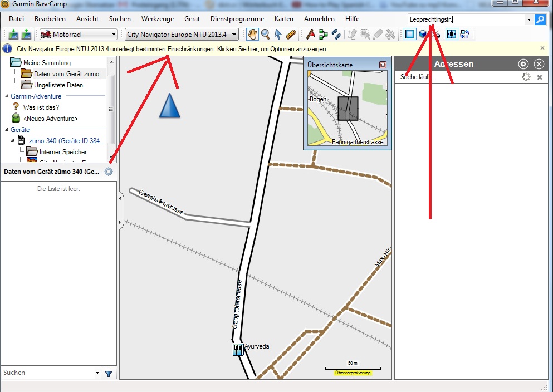Image resolution: width=553 pixels, height=392 pixels.
Task: Collapse the Garmin-Adventure section
Action: [7, 96]
